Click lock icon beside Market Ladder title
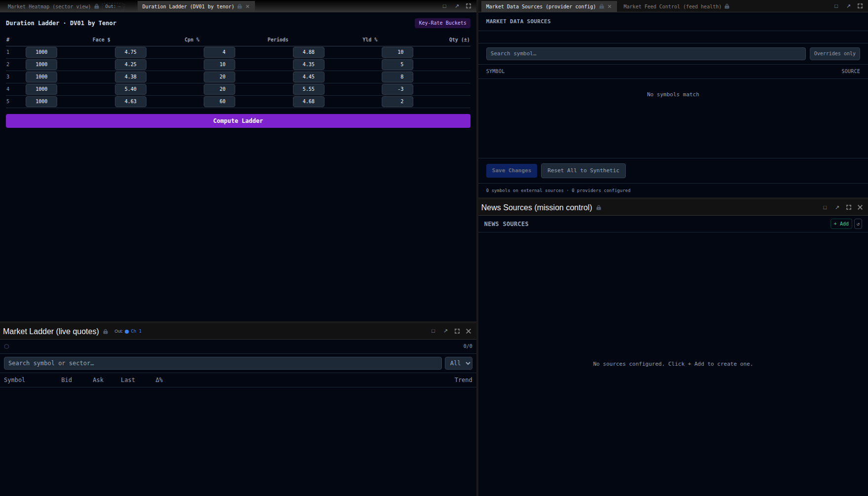Screen dimensions: 868x496 tap(106, 332)
